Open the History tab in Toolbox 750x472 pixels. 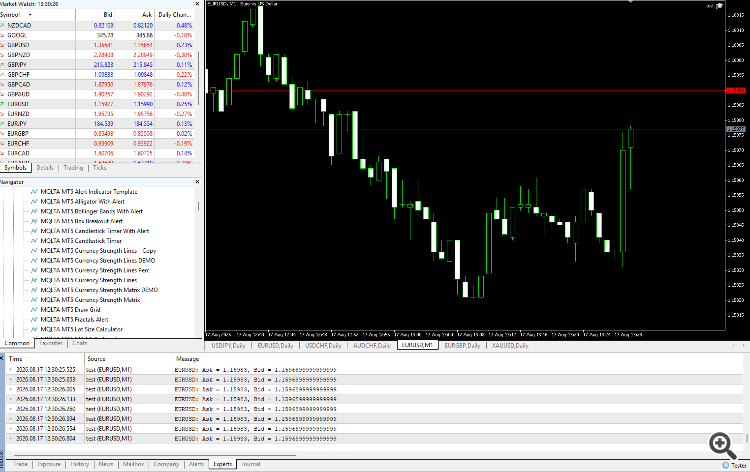tap(80, 464)
